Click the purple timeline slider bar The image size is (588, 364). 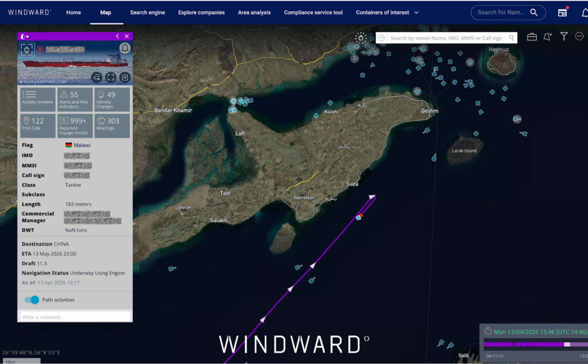click(534, 343)
